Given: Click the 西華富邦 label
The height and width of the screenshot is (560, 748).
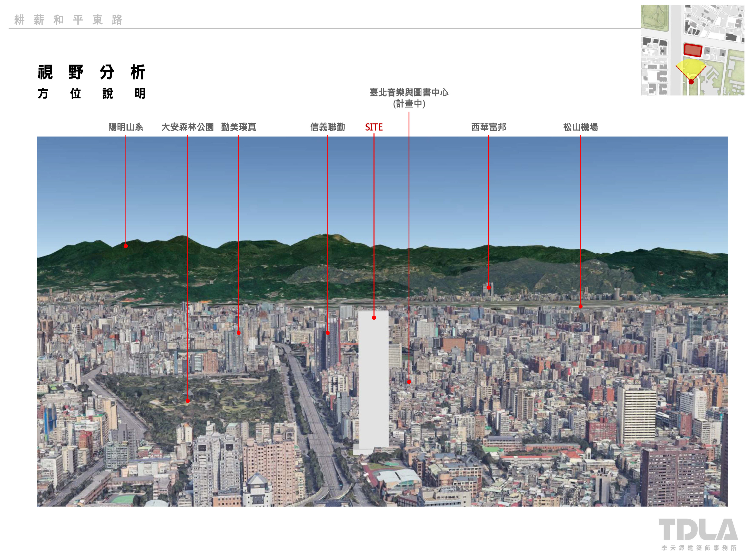Looking at the screenshot, I should coord(488,127).
